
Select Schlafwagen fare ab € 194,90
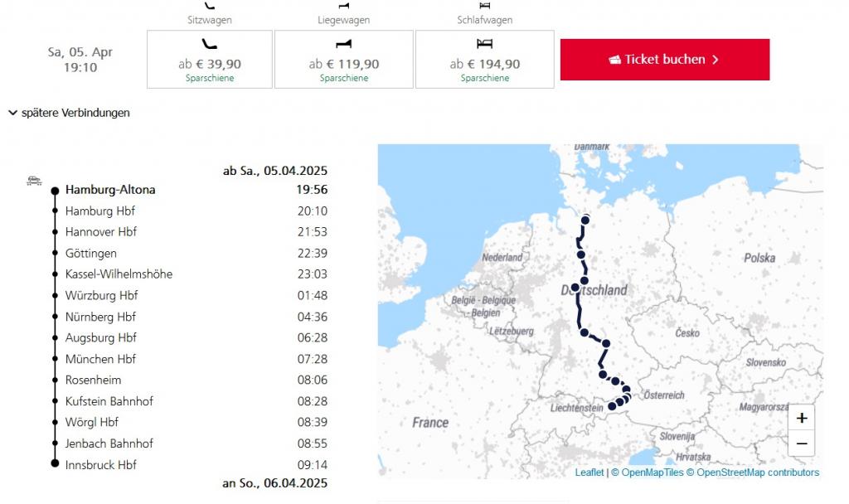point(484,60)
